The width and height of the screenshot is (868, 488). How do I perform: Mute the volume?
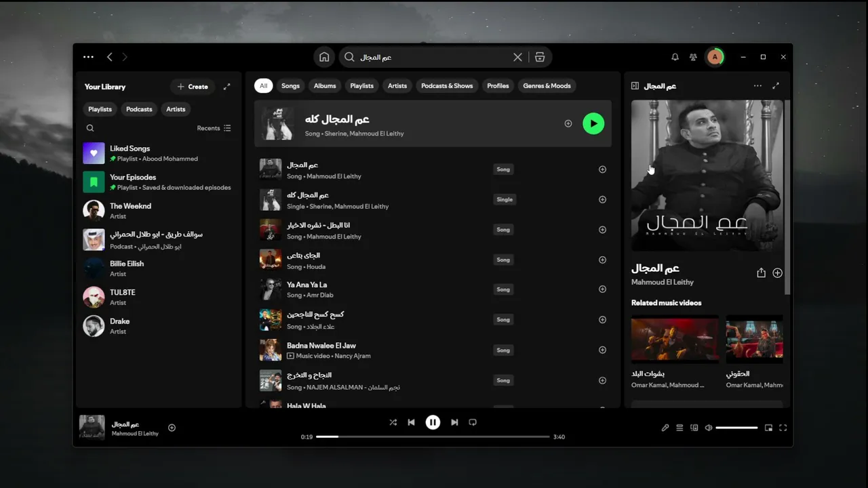coord(709,428)
